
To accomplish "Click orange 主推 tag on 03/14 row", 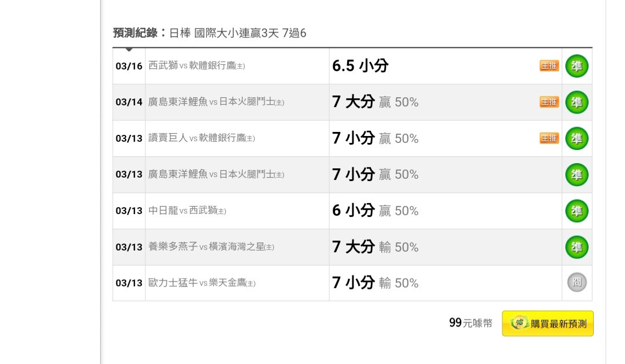I will tap(549, 102).
